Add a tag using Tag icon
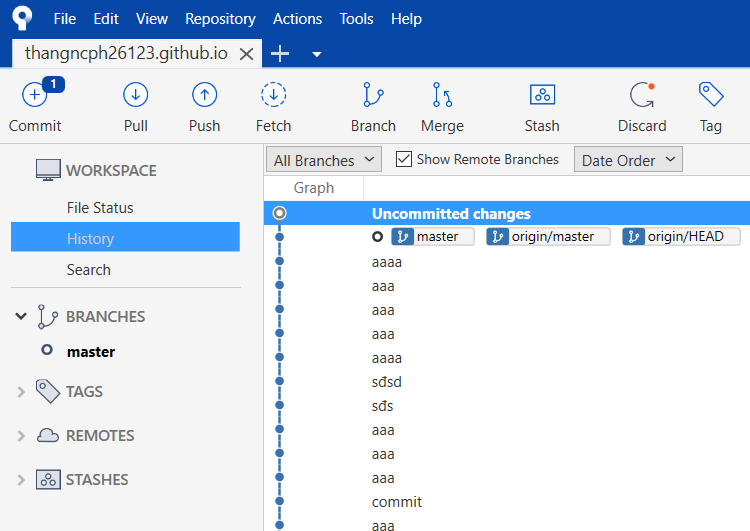Viewport: 750px width, 531px height. coord(711,94)
